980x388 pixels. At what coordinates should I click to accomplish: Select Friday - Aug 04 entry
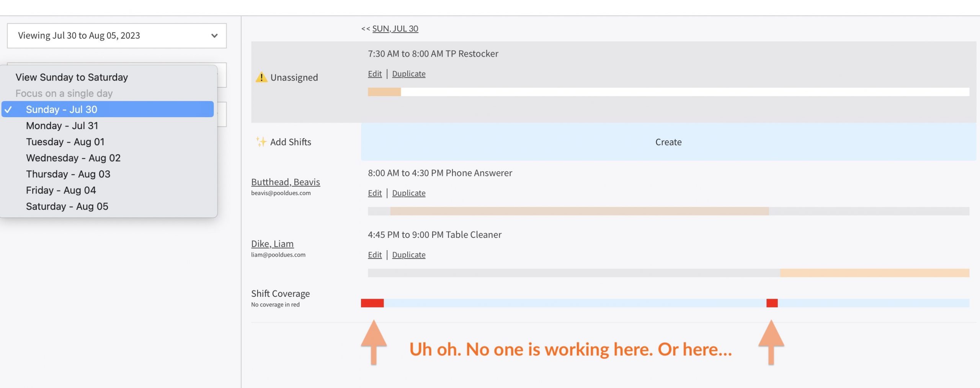[61, 190]
